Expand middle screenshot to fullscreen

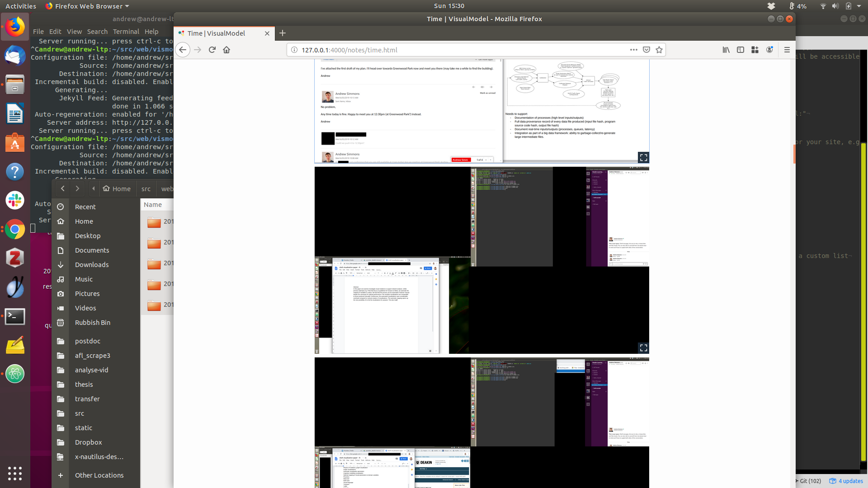pos(643,347)
